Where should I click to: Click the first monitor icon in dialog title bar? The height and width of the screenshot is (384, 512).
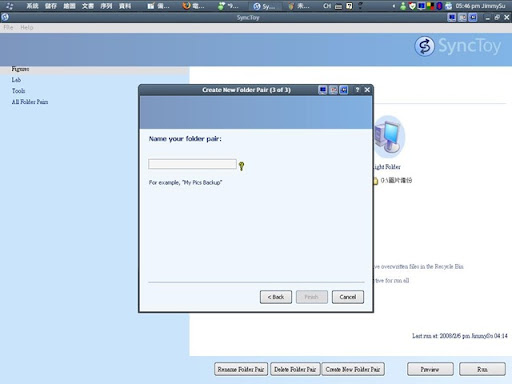pos(322,90)
